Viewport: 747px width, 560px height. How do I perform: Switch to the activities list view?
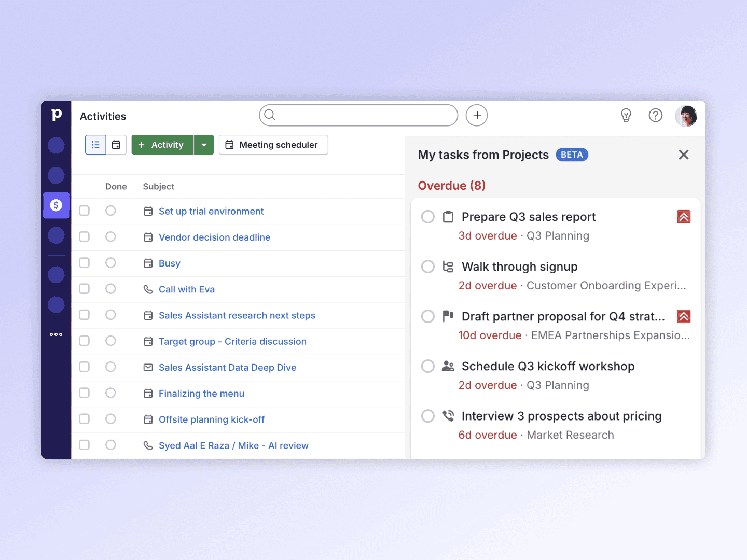(95, 145)
